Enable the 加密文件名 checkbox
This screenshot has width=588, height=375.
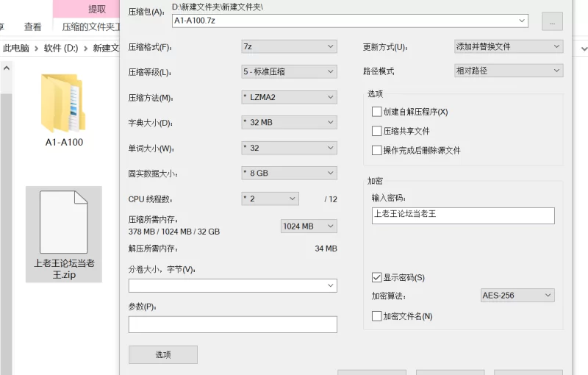click(376, 316)
